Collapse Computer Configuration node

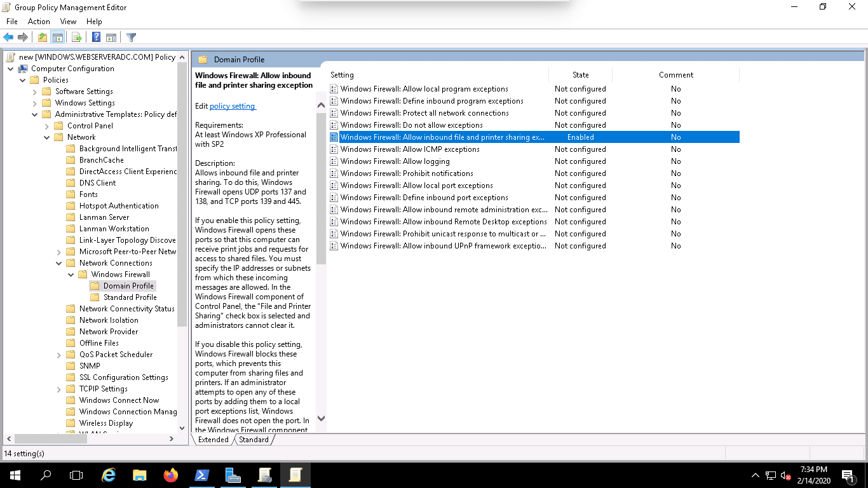click(x=11, y=69)
